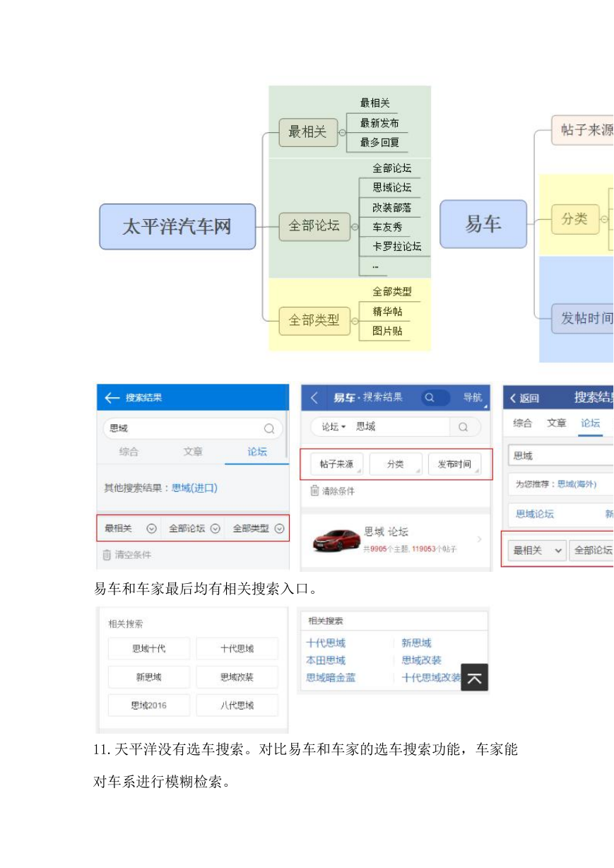614x868 pixels.
Task: Click the magnifier button beside the 论坛 思域 field
Action: (464, 427)
